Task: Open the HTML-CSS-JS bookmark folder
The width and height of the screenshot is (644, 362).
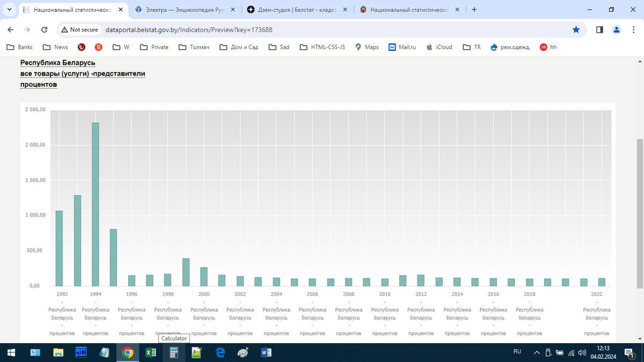Action: pos(323,47)
